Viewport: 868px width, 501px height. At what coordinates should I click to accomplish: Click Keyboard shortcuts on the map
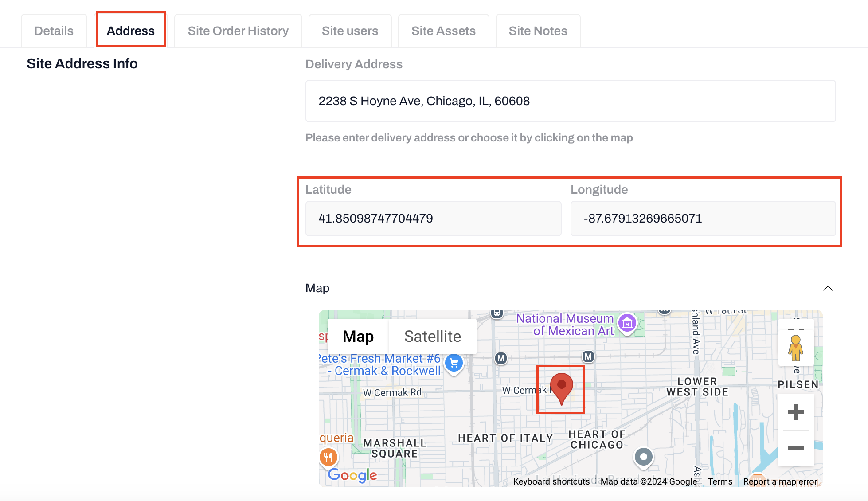click(551, 481)
